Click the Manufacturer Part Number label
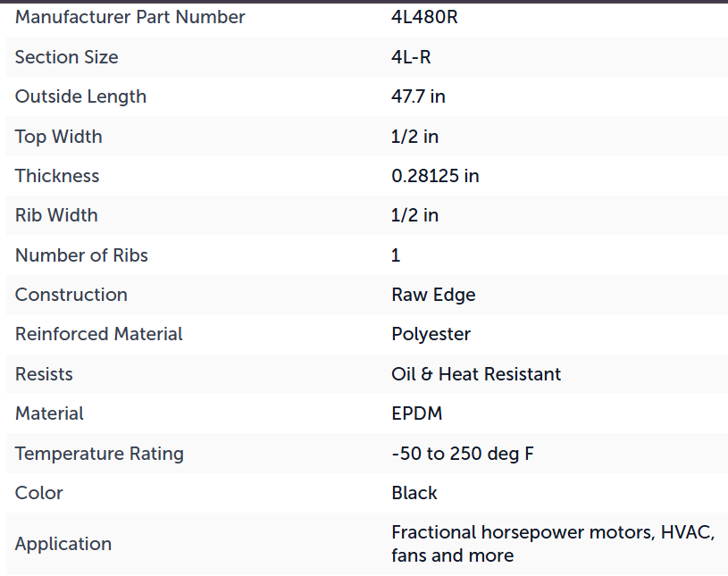The image size is (728, 576). pos(130,17)
